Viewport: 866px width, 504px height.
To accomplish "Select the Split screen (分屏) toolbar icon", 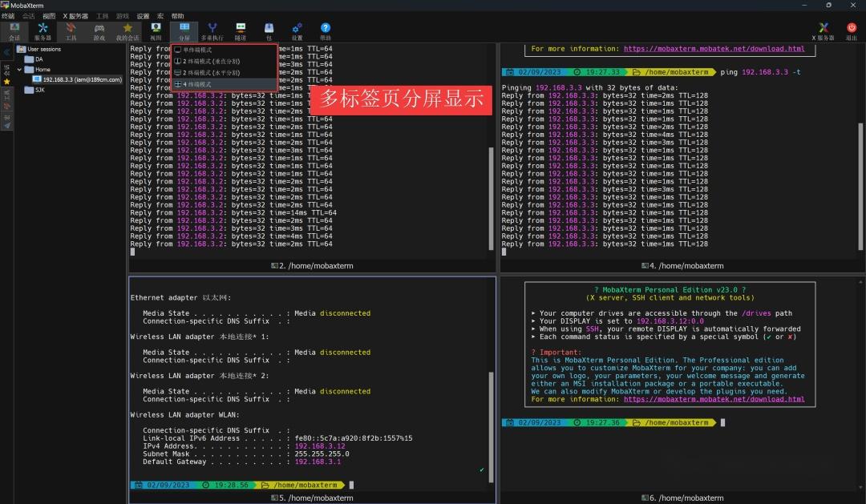I will click(184, 30).
